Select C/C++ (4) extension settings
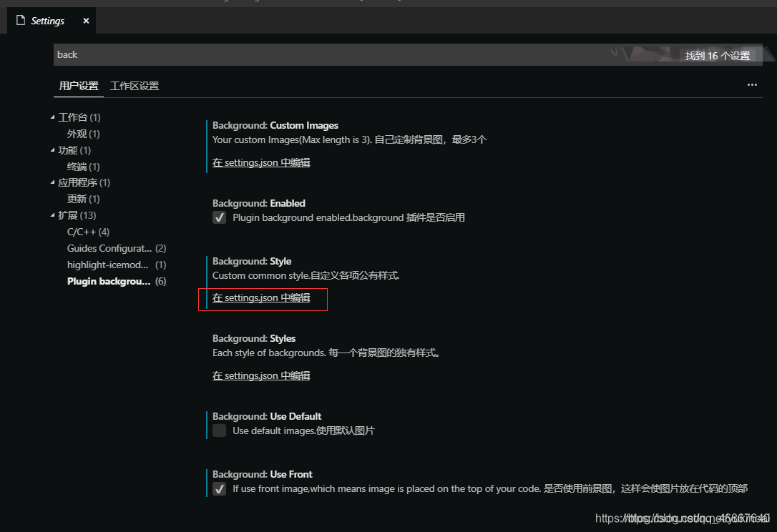This screenshot has height=532, width=777. coord(88,232)
